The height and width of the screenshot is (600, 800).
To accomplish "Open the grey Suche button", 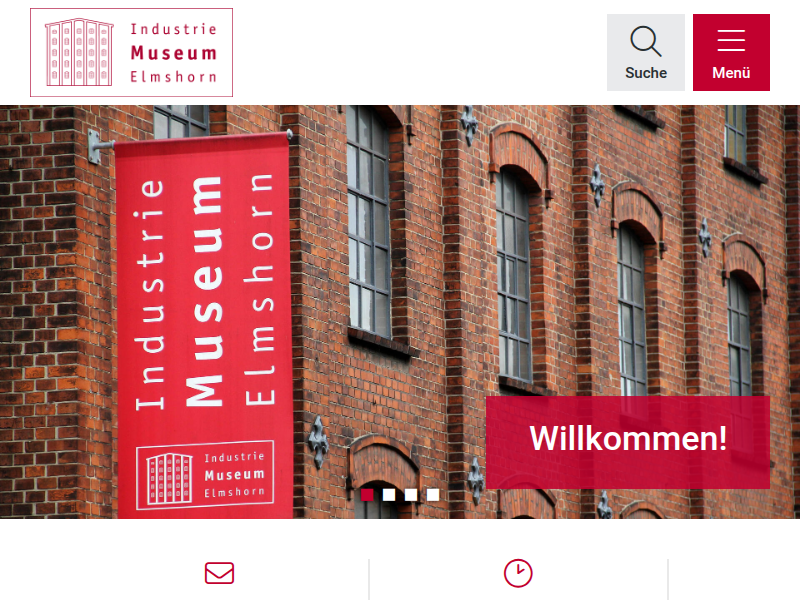I will click(646, 53).
